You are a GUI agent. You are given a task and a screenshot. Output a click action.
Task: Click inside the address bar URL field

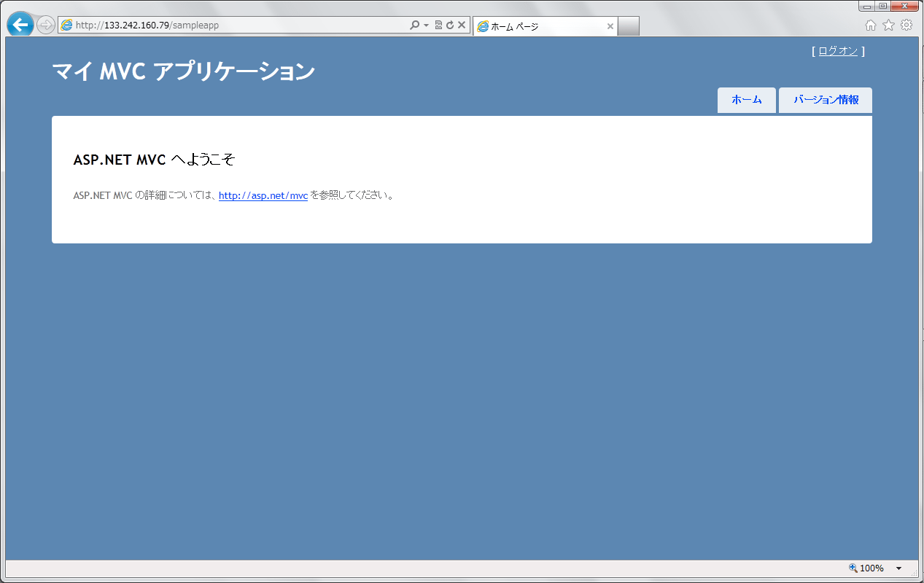click(x=219, y=24)
